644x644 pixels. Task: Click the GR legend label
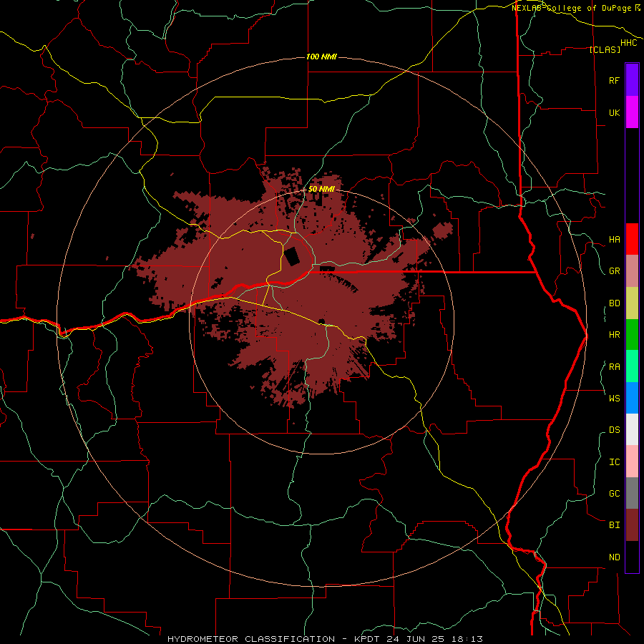pos(614,271)
